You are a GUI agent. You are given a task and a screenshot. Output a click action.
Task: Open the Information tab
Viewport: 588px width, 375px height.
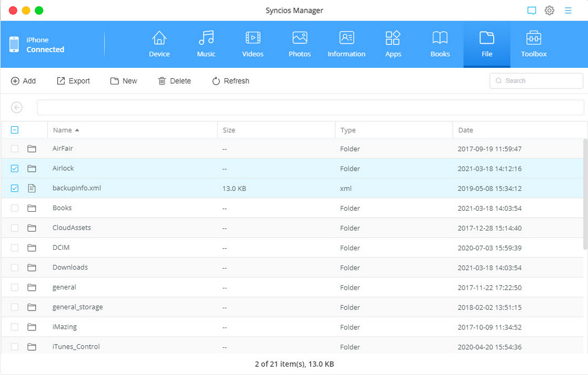tap(347, 44)
